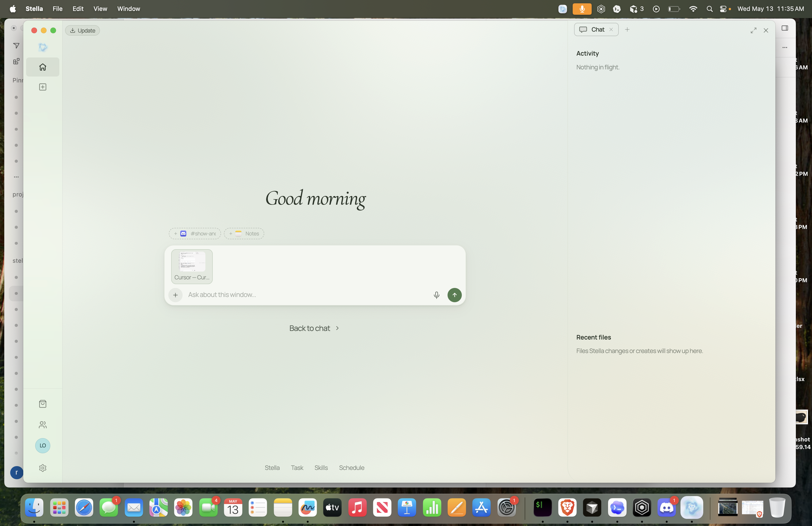The height and width of the screenshot is (526, 812).
Task: Open Spotlight search in menu bar
Action: pos(710,9)
